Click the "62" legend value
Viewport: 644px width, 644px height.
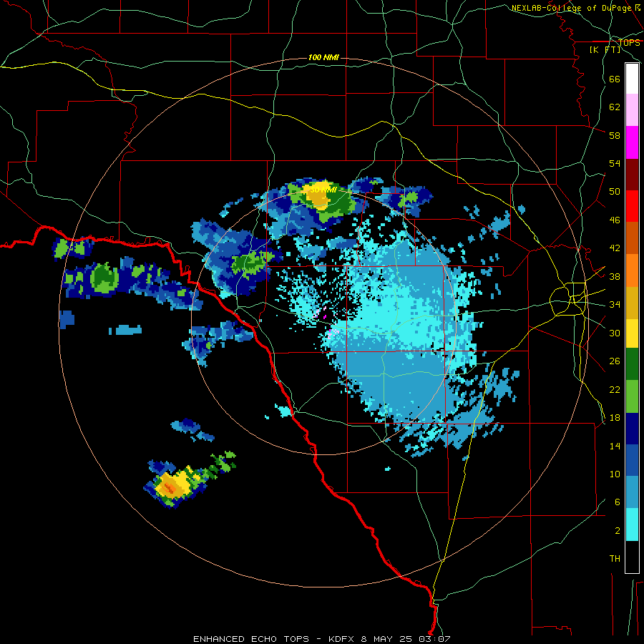tap(615, 107)
